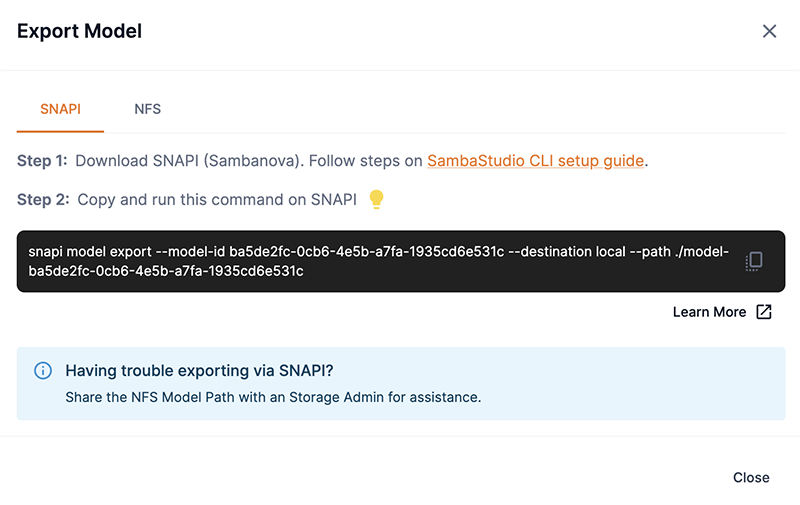800x505 pixels.
Task: Switch to the NFS tab
Action: point(147,109)
